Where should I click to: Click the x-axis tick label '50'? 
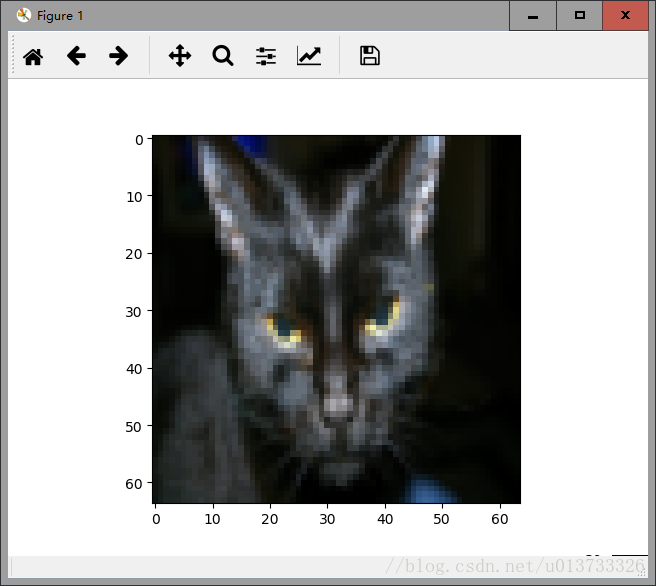441,519
